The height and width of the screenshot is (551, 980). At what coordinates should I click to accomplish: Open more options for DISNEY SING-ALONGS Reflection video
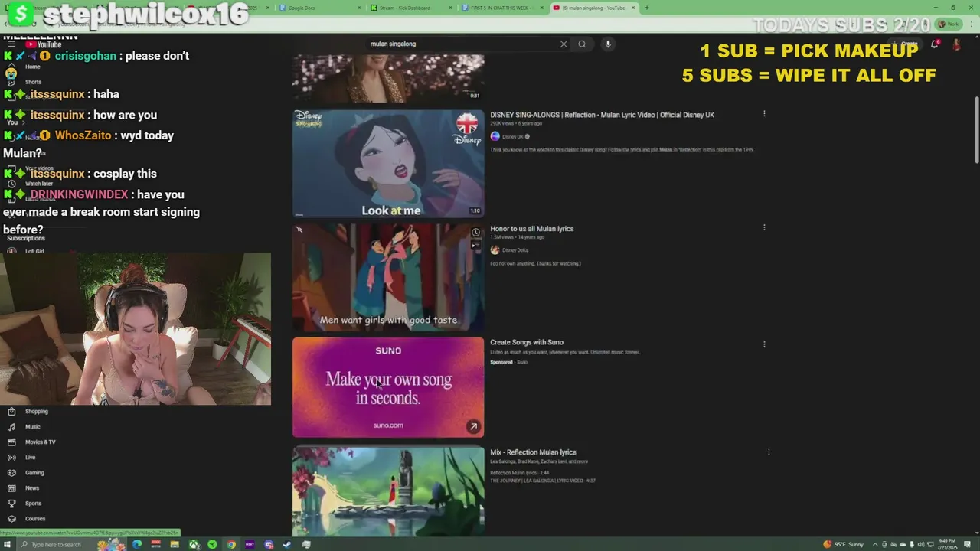point(764,114)
